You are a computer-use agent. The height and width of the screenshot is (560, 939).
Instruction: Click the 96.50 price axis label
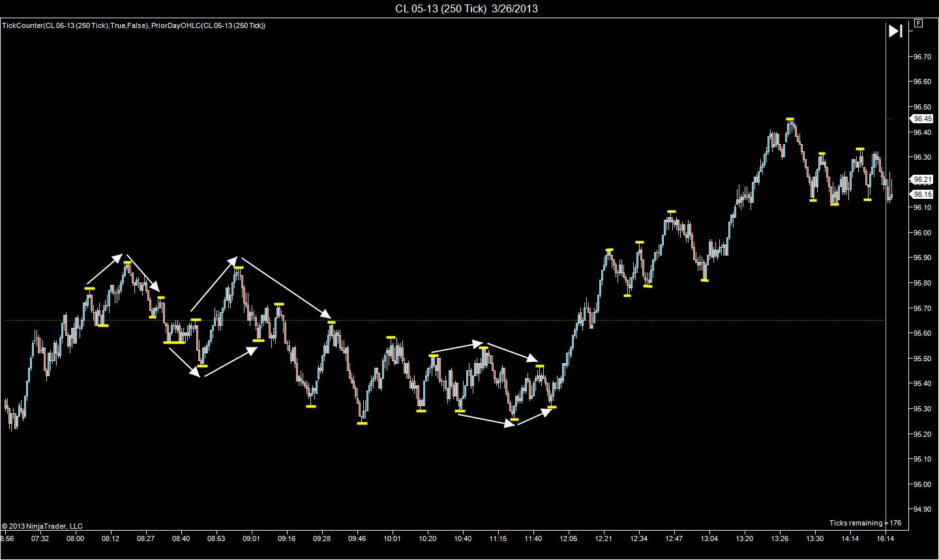[x=922, y=107]
